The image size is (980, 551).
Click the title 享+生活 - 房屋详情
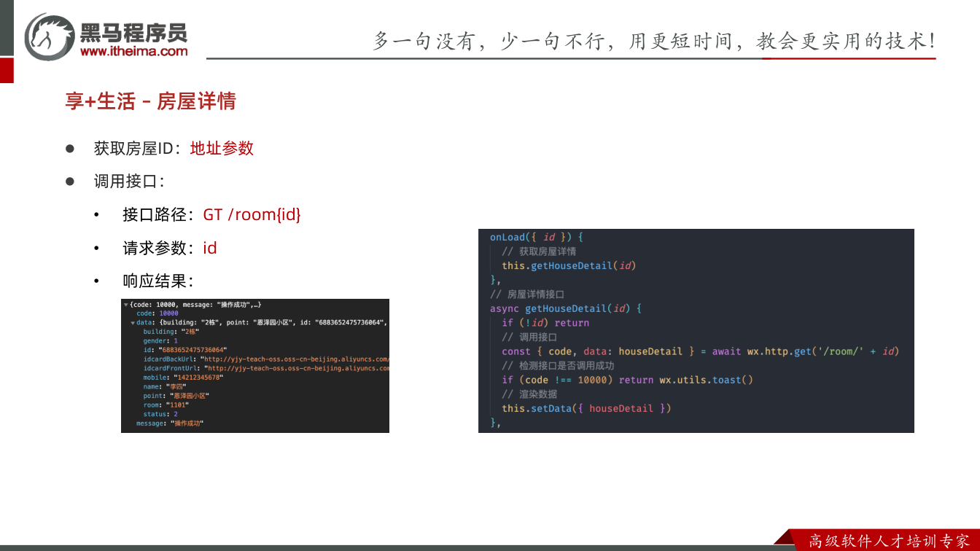click(151, 101)
